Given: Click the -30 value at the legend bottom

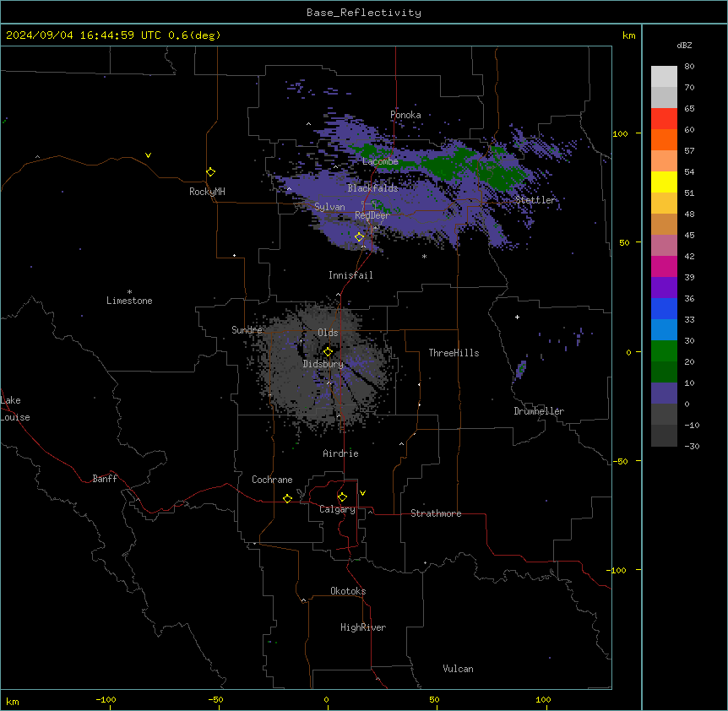Looking at the screenshot, I should pyautogui.click(x=692, y=447).
